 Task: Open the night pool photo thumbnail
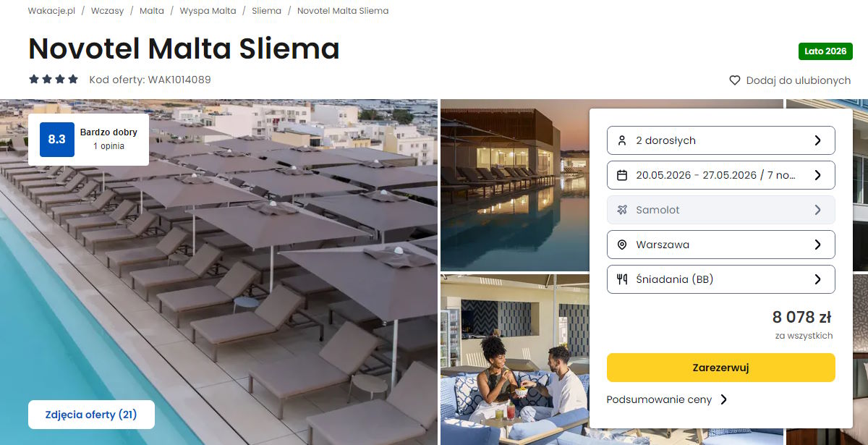click(514, 185)
